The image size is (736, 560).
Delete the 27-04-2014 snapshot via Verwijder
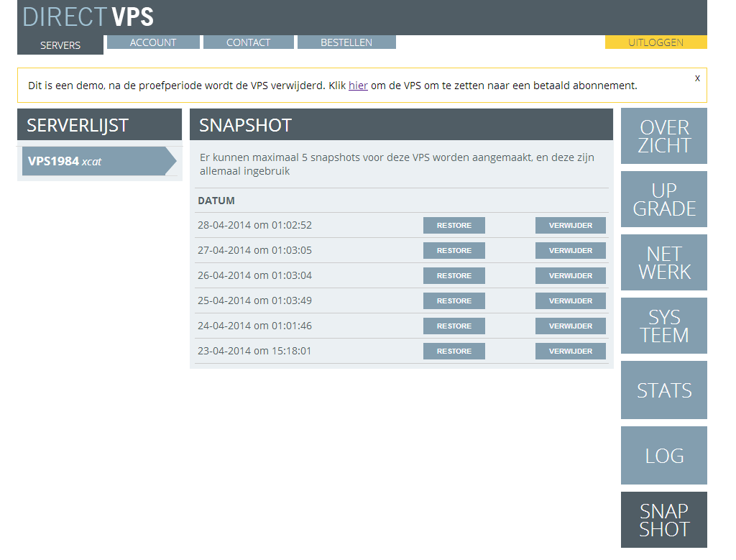pos(571,251)
